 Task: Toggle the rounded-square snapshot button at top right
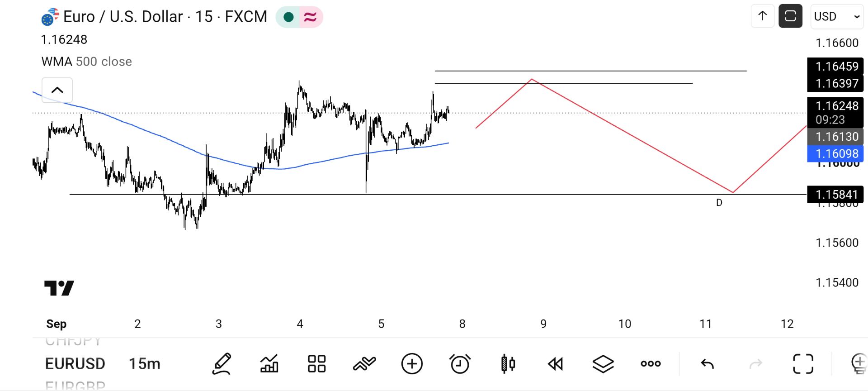[x=790, y=16]
